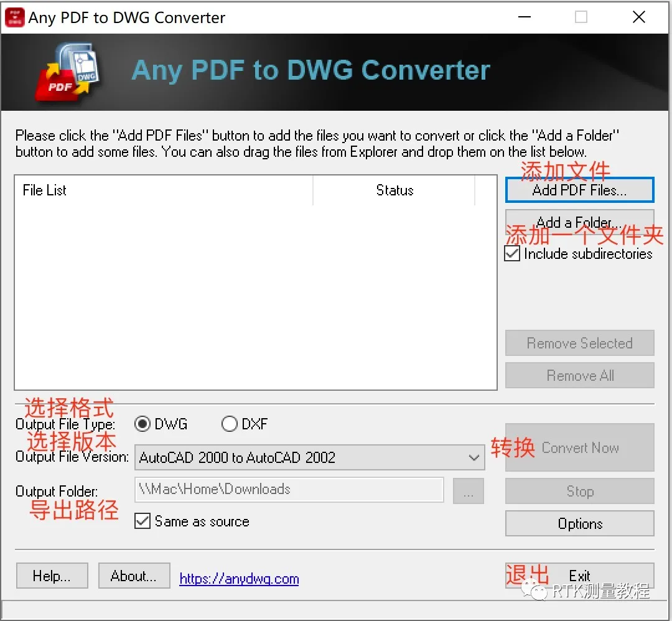Screen dimensions: 672x621
Task: Click the Status column header
Action: coord(394,190)
